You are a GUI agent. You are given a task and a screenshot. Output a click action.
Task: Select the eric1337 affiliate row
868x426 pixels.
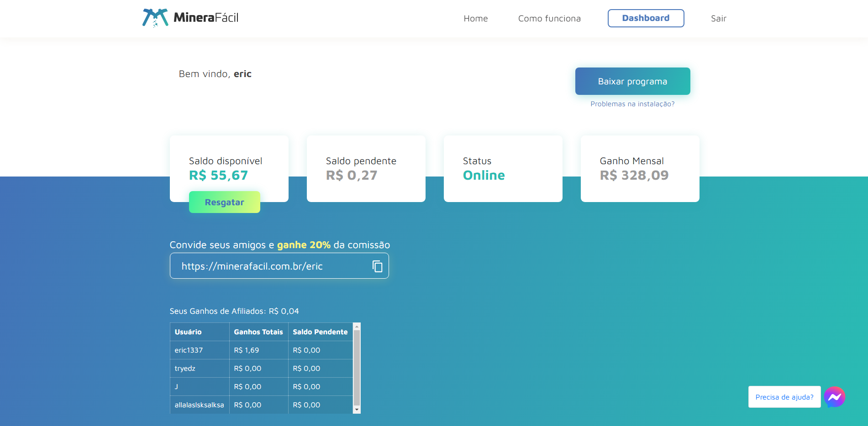pos(261,350)
